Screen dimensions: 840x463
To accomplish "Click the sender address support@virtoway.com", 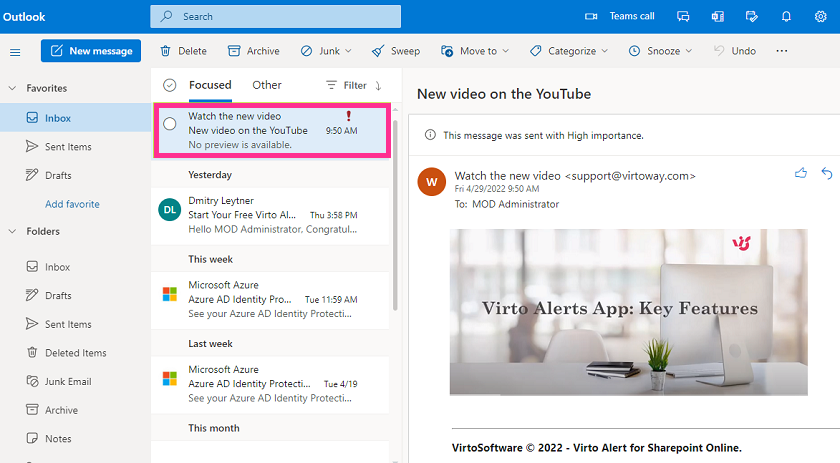I will tap(630, 176).
